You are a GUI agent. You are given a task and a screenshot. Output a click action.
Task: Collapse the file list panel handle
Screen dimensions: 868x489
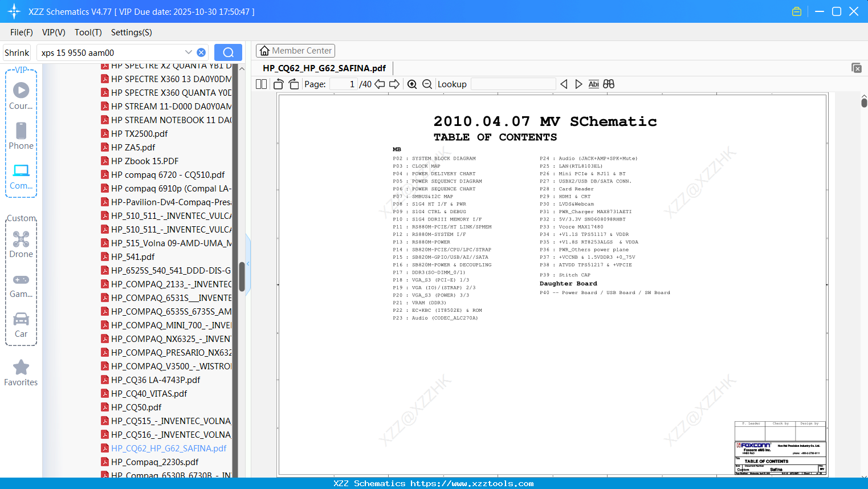[248, 263]
